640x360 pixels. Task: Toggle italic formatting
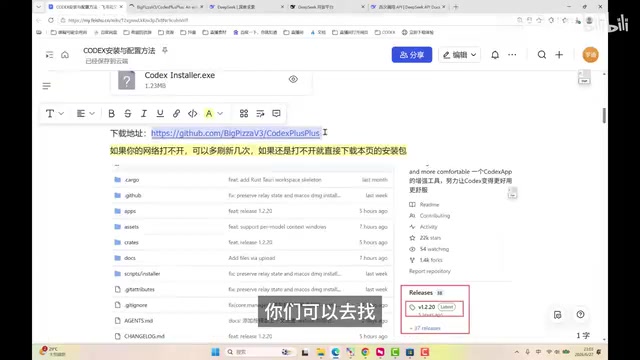coord(144,113)
